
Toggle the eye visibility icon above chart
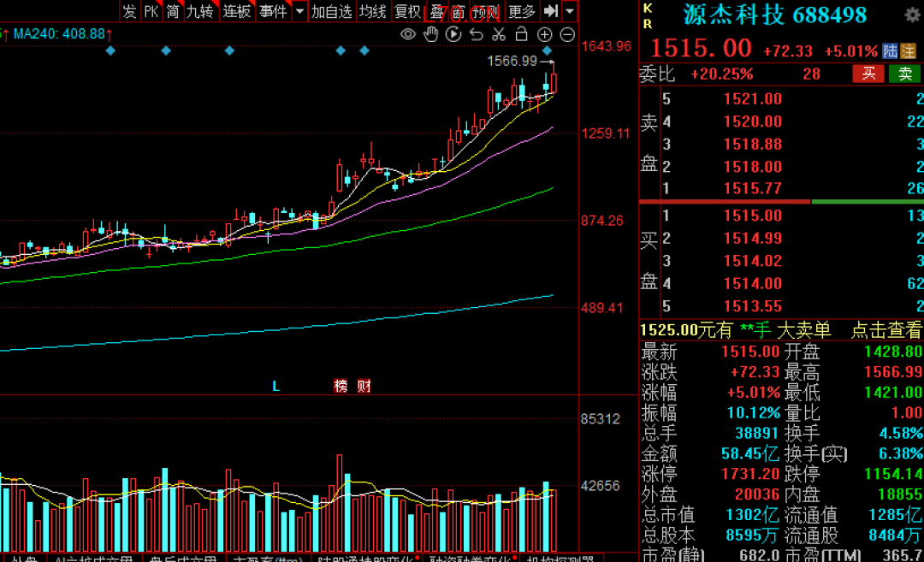point(408,35)
